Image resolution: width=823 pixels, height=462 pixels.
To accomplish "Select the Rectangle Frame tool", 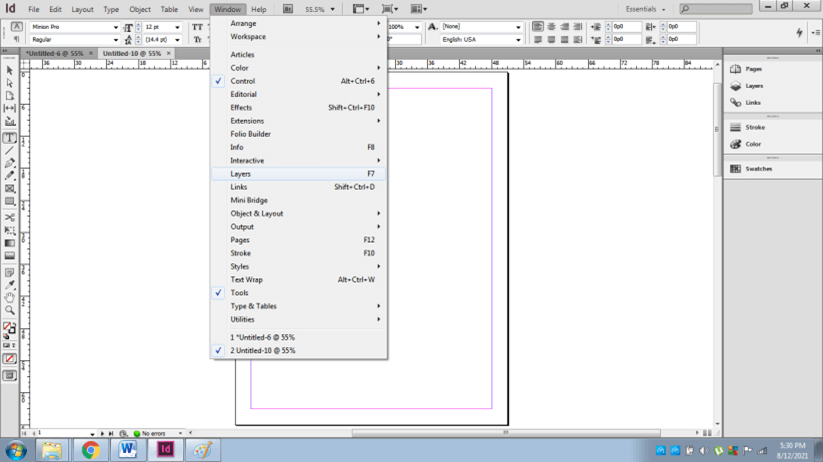I will point(9,188).
